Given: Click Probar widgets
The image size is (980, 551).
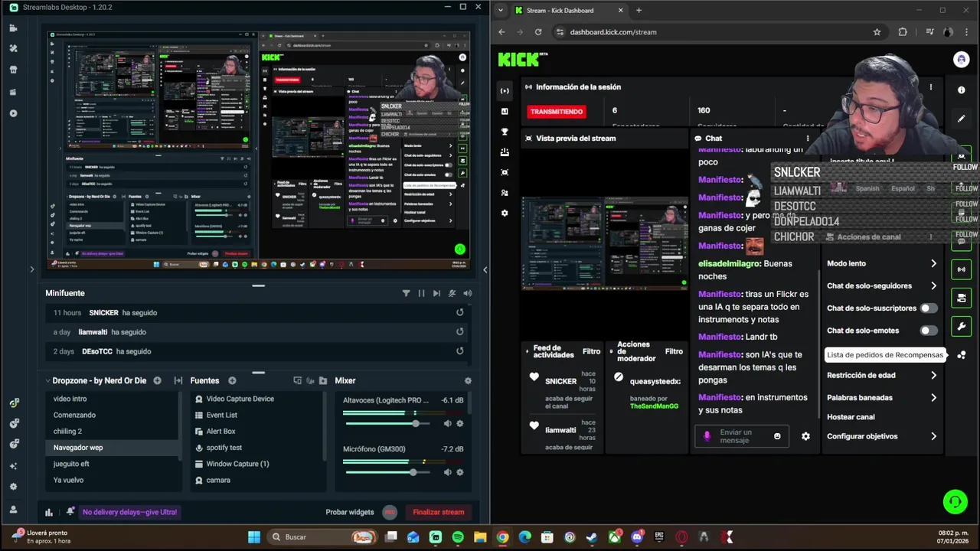Looking at the screenshot, I should click(350, 512).
